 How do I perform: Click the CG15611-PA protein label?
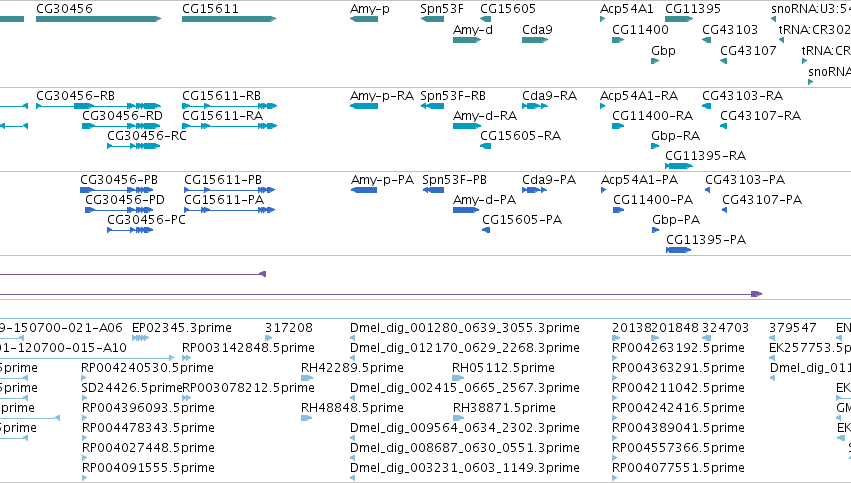(224, 200)
